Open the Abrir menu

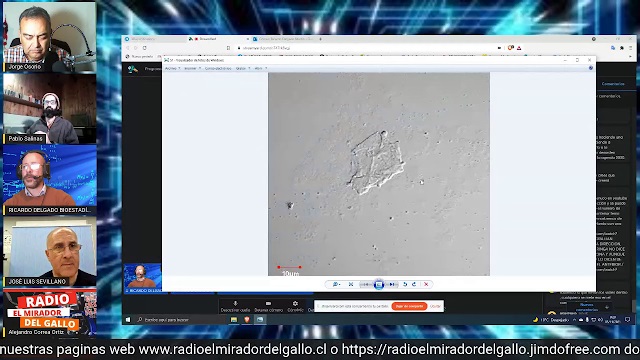click(x=260, y=68)
